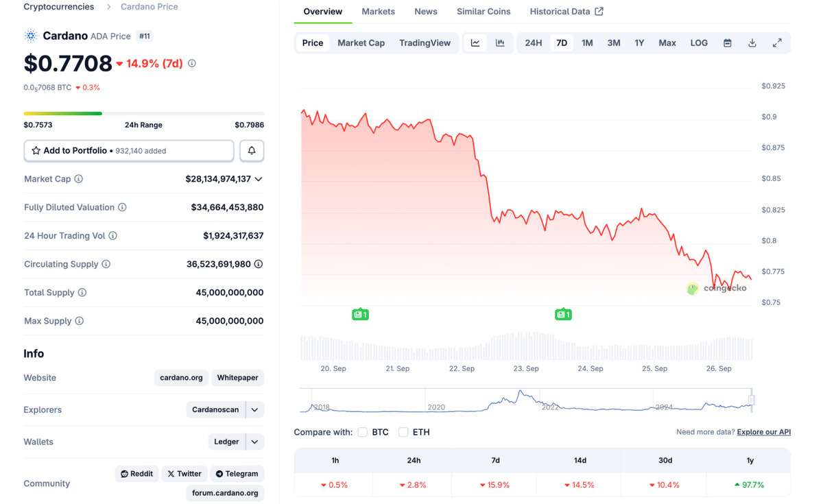Switch to line chart icon
Viewport: 823px width, 504px height.
[475, 43]
